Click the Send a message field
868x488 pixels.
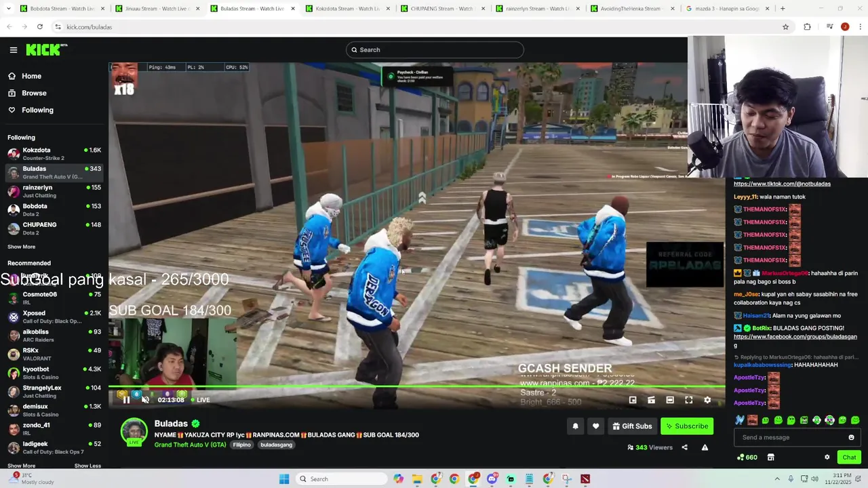coord(797,437)
